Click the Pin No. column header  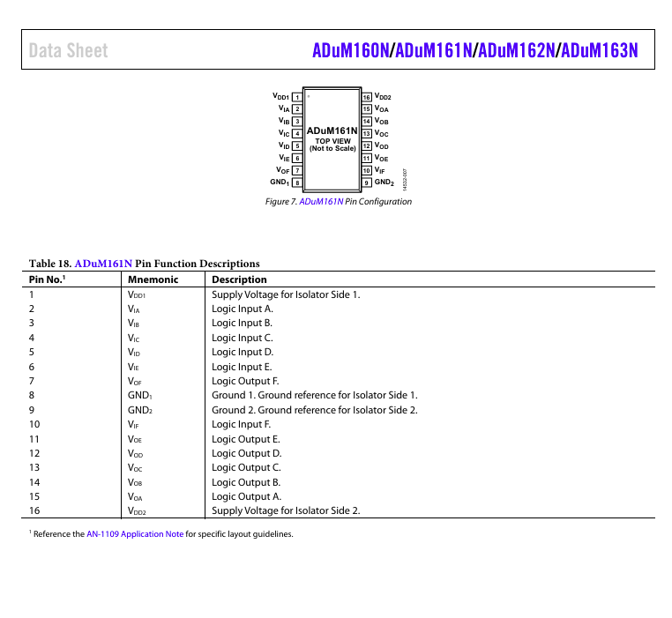[47, 279]
